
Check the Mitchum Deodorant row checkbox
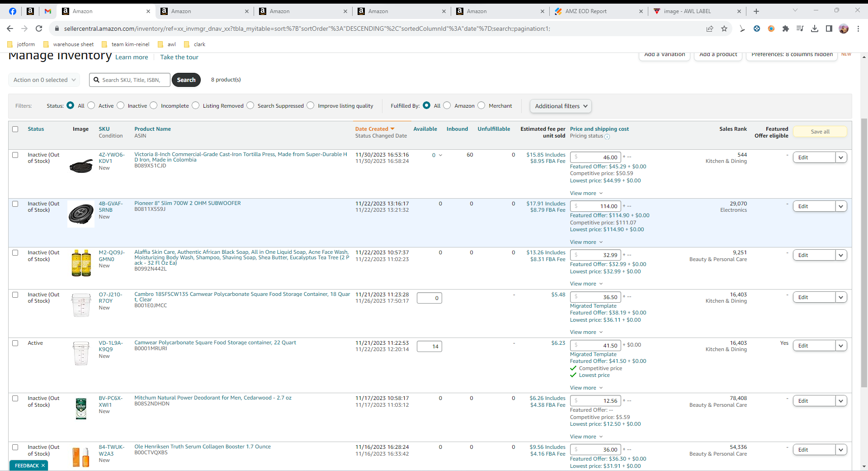click(15, 399)
